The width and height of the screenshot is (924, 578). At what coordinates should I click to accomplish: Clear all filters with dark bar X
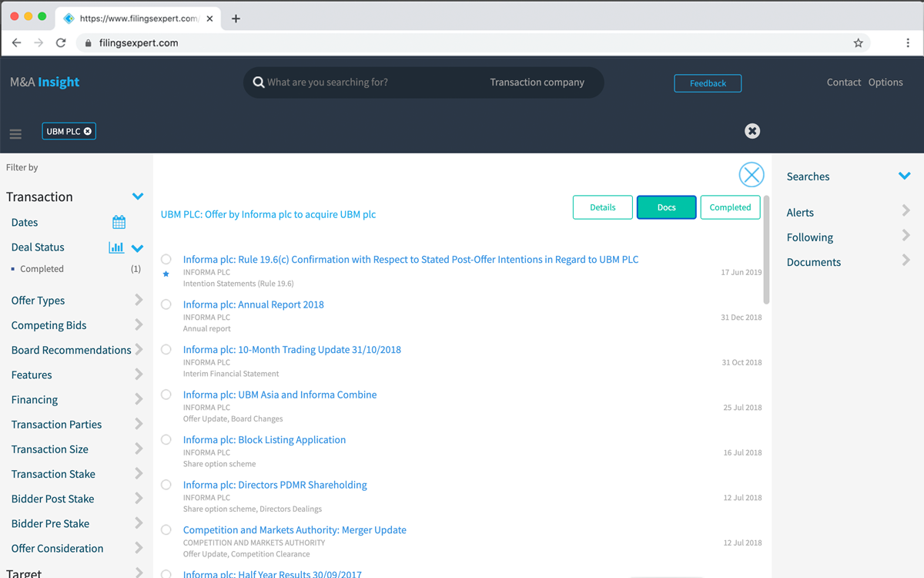pyautogui.click(x=752, y=131)
